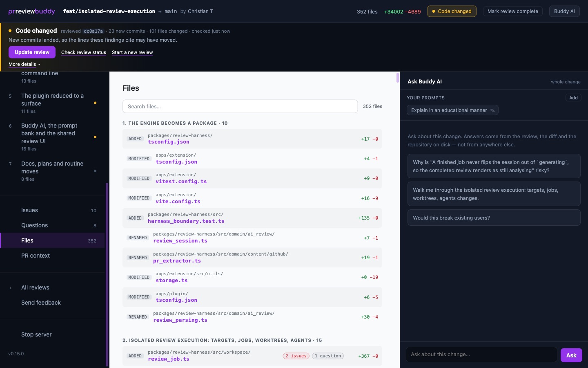The image size is (588, 368).
Task: Click the prreviewbuddy logo
Action: pyautogui.click(x=31, y=11)
